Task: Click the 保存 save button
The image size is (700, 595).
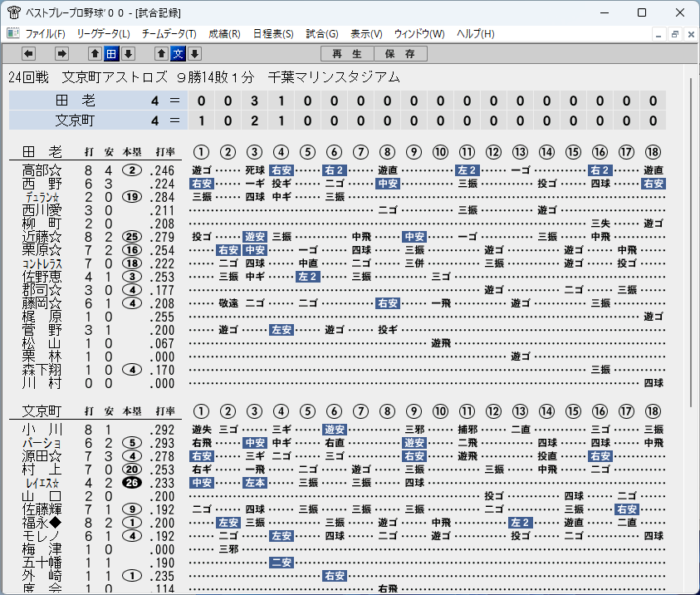Action: (x=400, y=54)
